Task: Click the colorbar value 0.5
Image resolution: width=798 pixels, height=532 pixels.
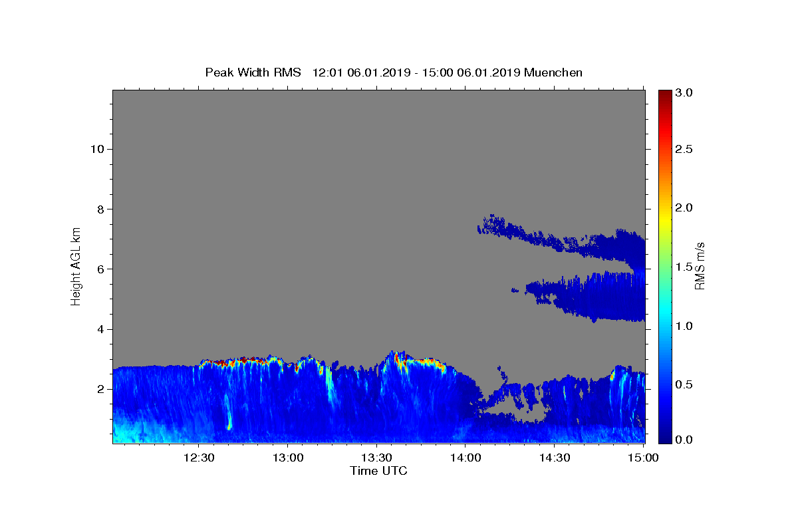Action: click(x=684, y=384)
